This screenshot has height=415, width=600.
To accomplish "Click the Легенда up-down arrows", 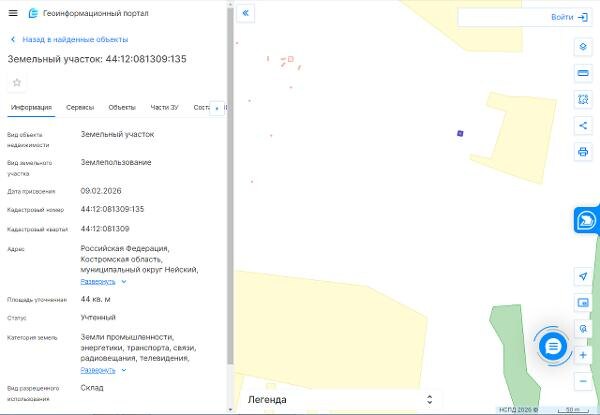I will point(429,400).
